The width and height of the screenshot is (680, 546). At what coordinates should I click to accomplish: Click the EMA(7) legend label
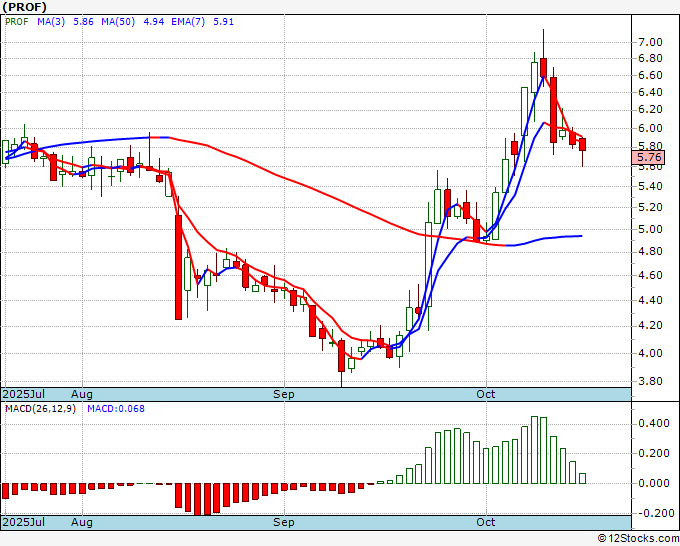tap(188, 22)
